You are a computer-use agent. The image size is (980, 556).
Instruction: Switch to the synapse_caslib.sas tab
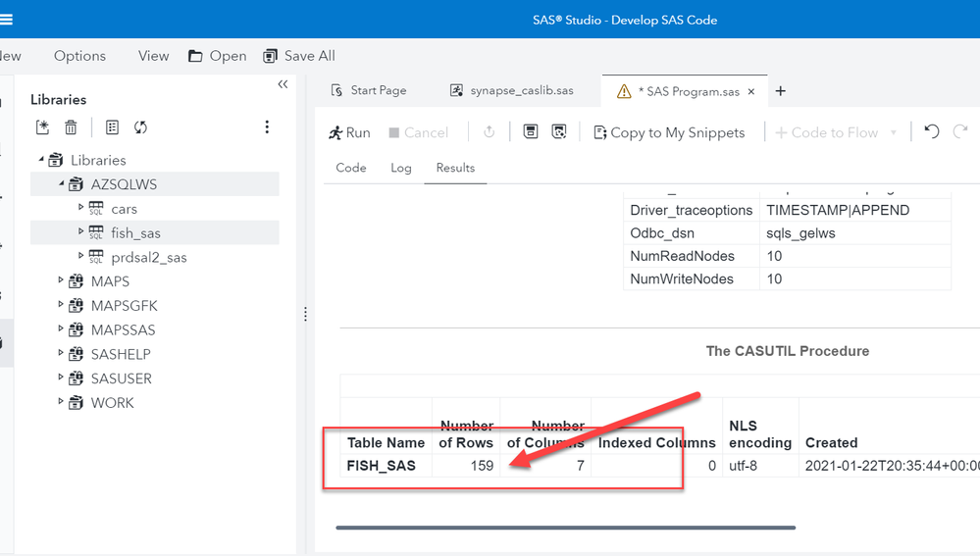tap(512, 90)
